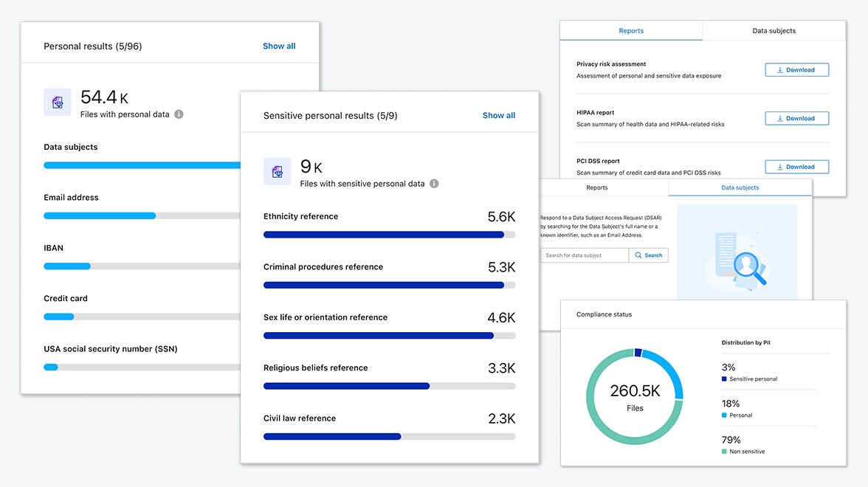
Task: Click the Ethnicity reference progress bar
Action: 389,234
